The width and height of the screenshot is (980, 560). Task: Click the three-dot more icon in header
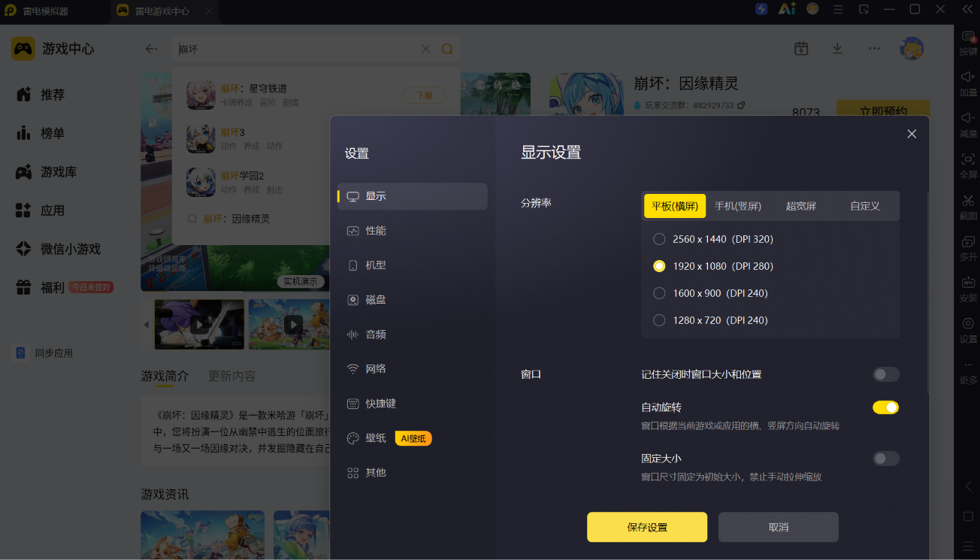click(x=874, y=48)
